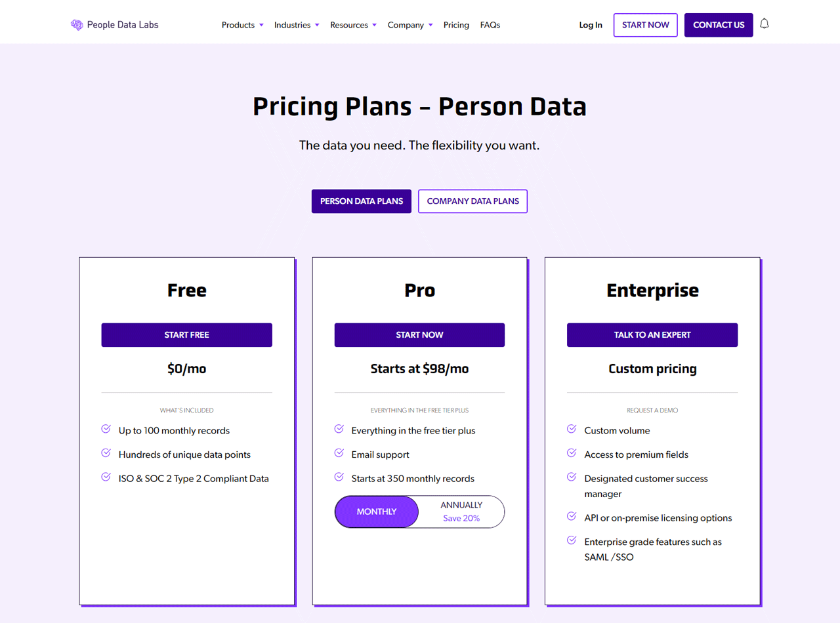Click the checkmark beside 'Access to premium fields'
Screen dimensions: 840x623
click(571, 452)
